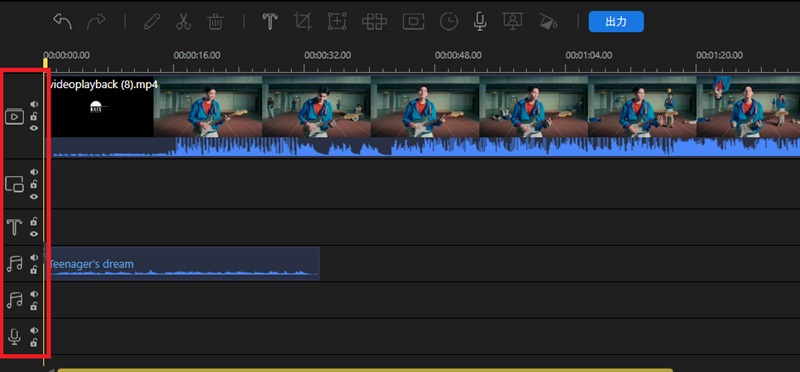Screen dimensions: 800x372
Task: Select the Teenager's dream audio clip
Action: (183, 263)
